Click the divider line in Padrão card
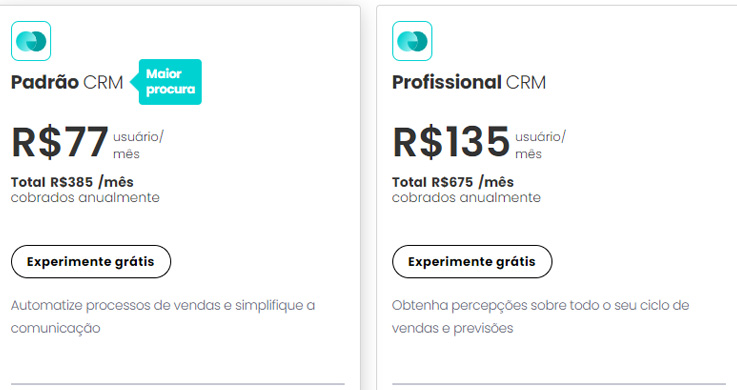The height and width of the screenshot is (390, 737). pos(178,384)
